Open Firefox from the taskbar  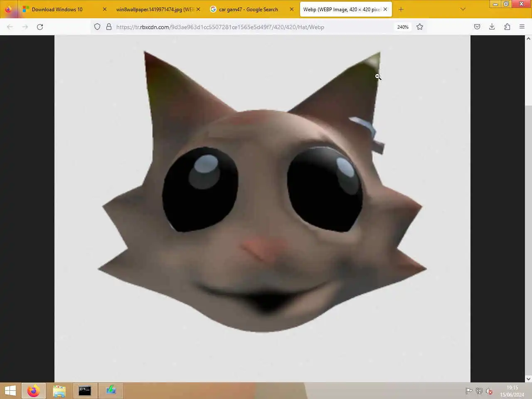pos(33,391)
